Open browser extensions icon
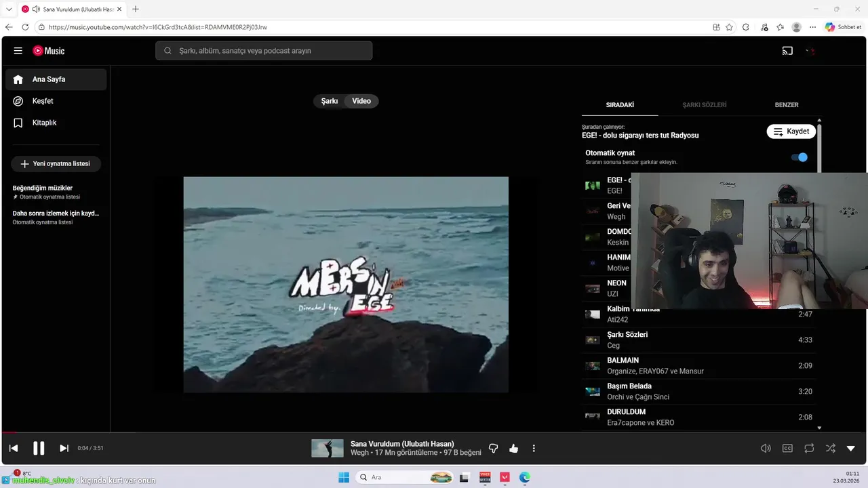This screenshot has height=488, width=868. click(746, 27)
